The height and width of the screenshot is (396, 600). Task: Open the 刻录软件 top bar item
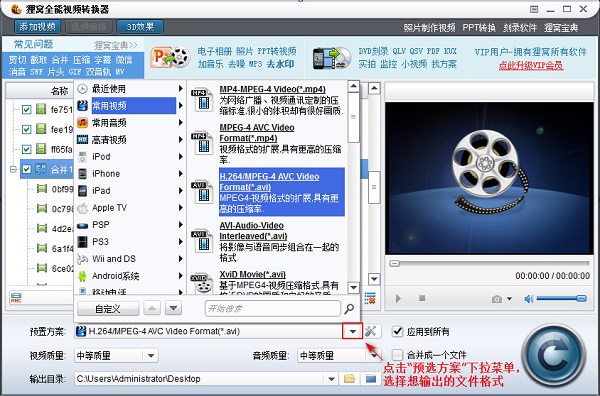(520, 28)
